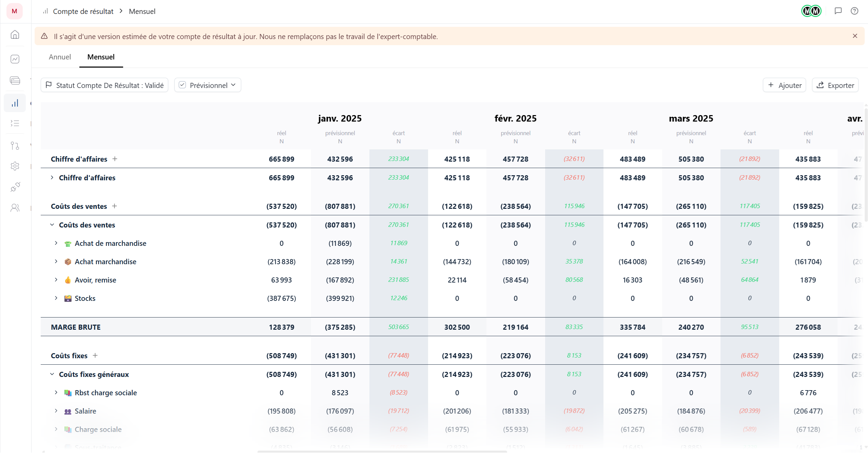Click the 6 776 Rbst charge sociale avril value
Image resolution: width=868 pixels, height=454 pixels.
click(x=808, y=393)
